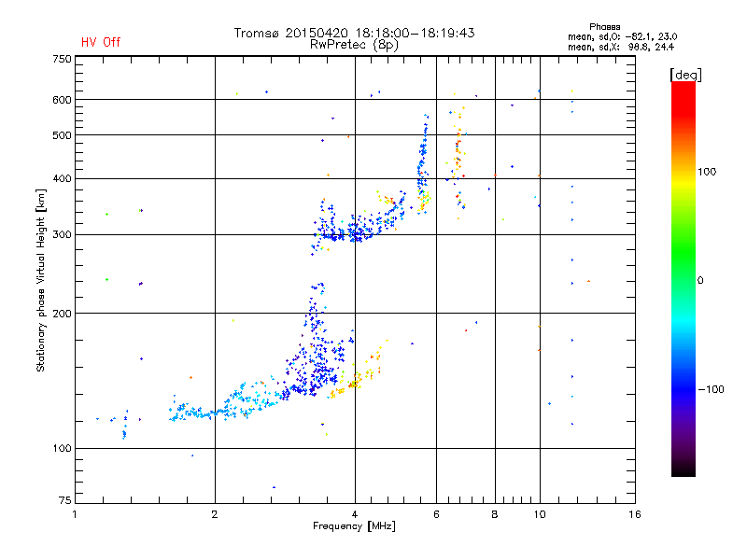Click the colorbar tick label "100"
The height and width of the screenshot is (560, 747).
tap(707, 172)
